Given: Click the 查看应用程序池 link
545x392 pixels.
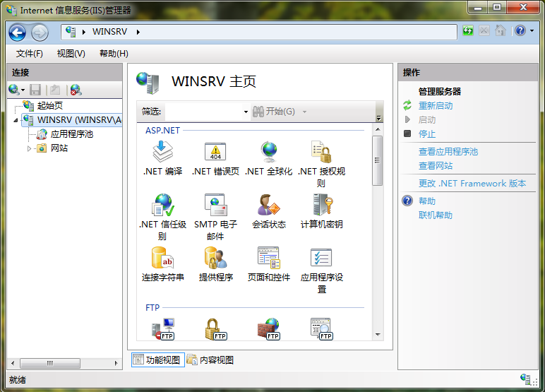Looking at the screenshot, I should [448, 152].
